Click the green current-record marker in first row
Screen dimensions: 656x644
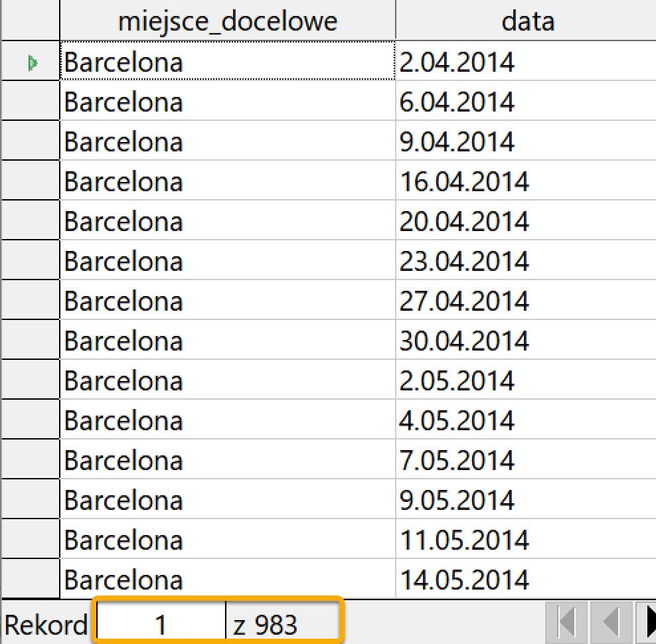click(x=31, y=63)
